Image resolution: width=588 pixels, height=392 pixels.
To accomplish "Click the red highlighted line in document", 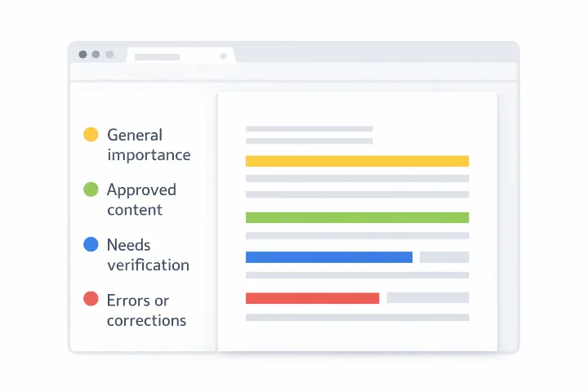I will click(x=312, y=298).
